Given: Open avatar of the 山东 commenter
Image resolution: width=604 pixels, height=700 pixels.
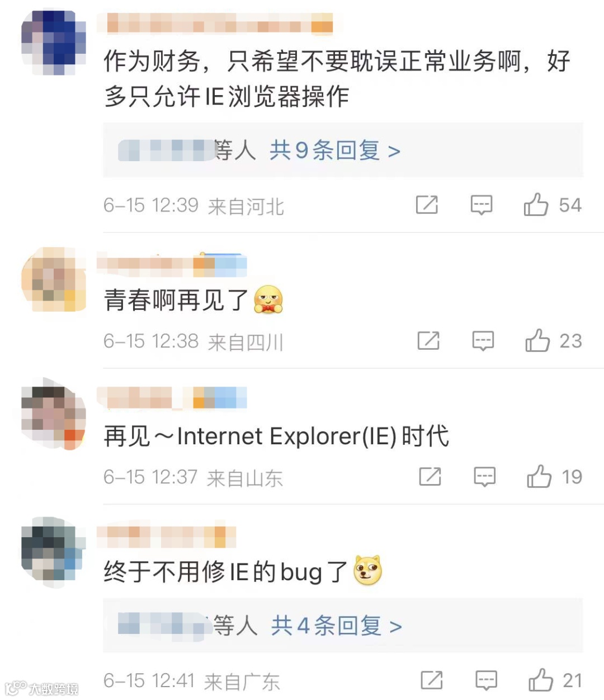Looking at the screenshot, I should pyautogui.click(x=54, y=417).
